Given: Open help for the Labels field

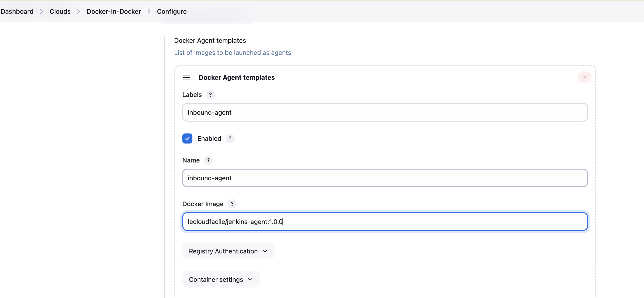Looking at the screenshot, I should 210,95.
